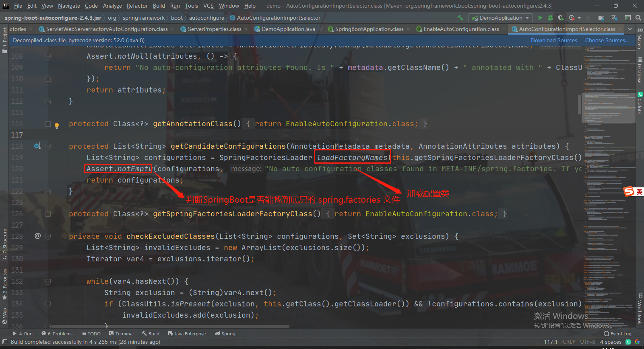644x349 pixels.
Task: Open the Event Log
Action: coord(618,334)
